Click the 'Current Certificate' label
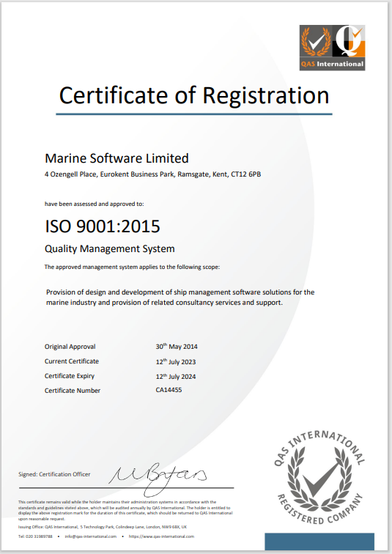This screenshot has height=554, width=392. pyautogui.click(x=72, y=361)
